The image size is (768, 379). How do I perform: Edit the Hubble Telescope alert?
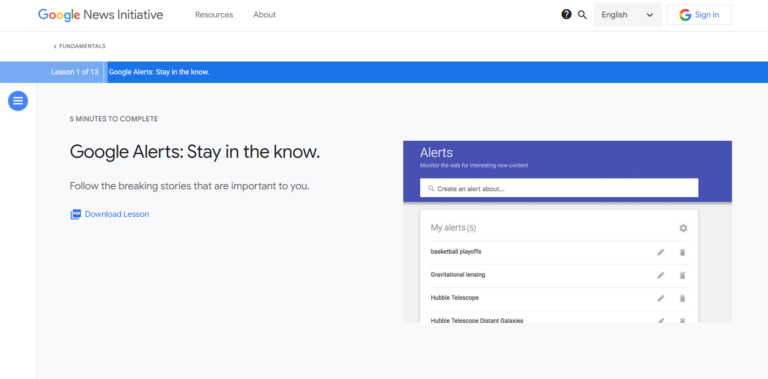pyautogui.click(x=661, y=298)
